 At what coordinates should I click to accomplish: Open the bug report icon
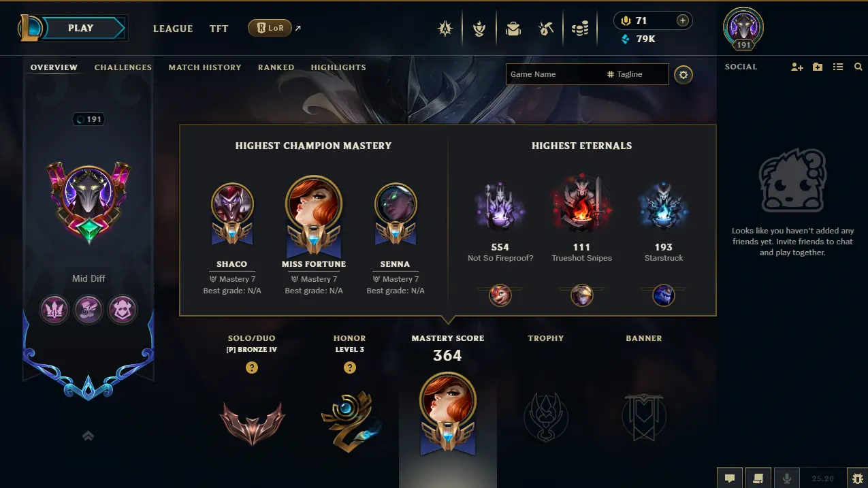tap(857, 478)
